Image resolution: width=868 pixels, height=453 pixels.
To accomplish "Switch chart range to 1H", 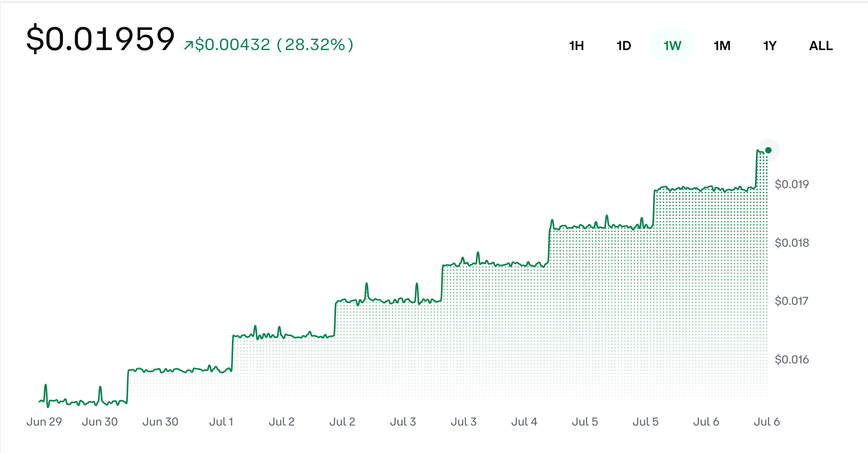I will coord(576,46).
